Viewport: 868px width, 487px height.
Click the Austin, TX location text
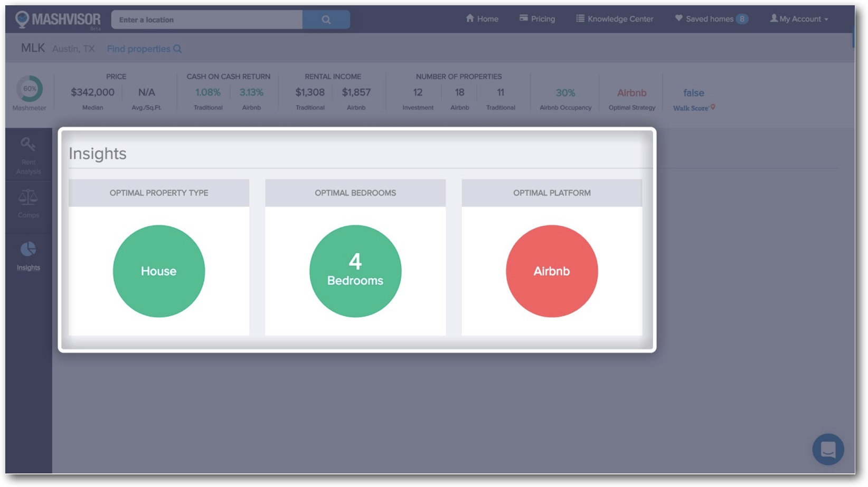[73, 49]
